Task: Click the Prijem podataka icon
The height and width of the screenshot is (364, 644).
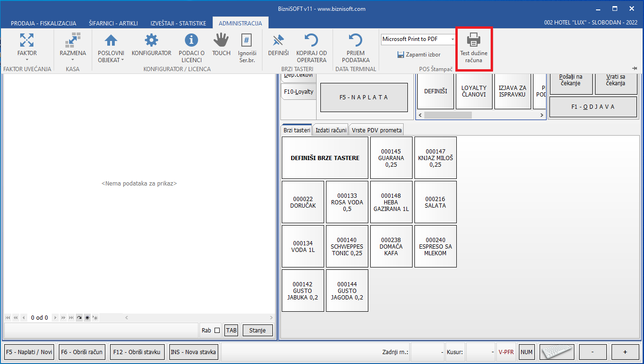Action: [x=356, y=40]
